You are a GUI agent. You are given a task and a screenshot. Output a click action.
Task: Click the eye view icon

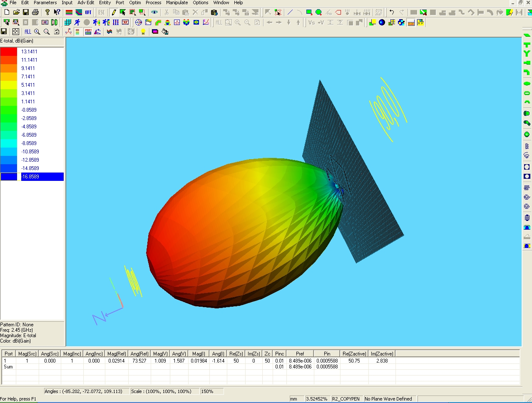coord(154,13)
